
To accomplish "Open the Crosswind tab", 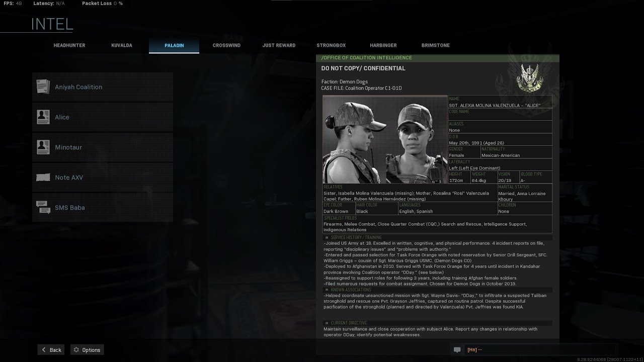I will pos(226,45).
